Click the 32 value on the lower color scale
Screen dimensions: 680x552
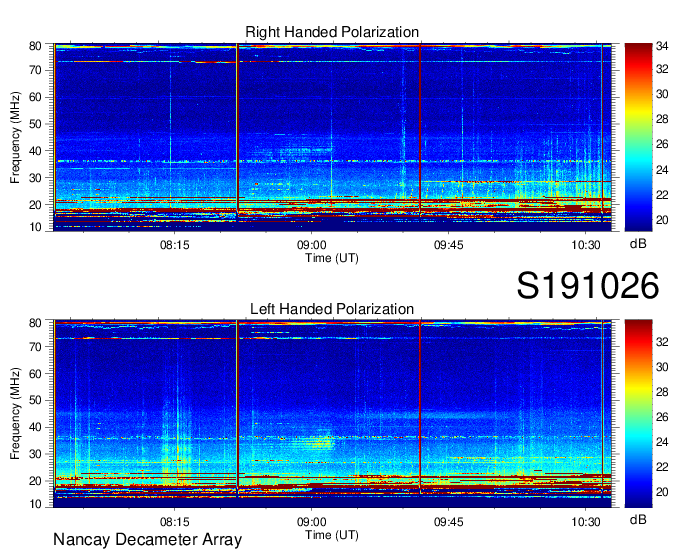click(x=662, y=342)
